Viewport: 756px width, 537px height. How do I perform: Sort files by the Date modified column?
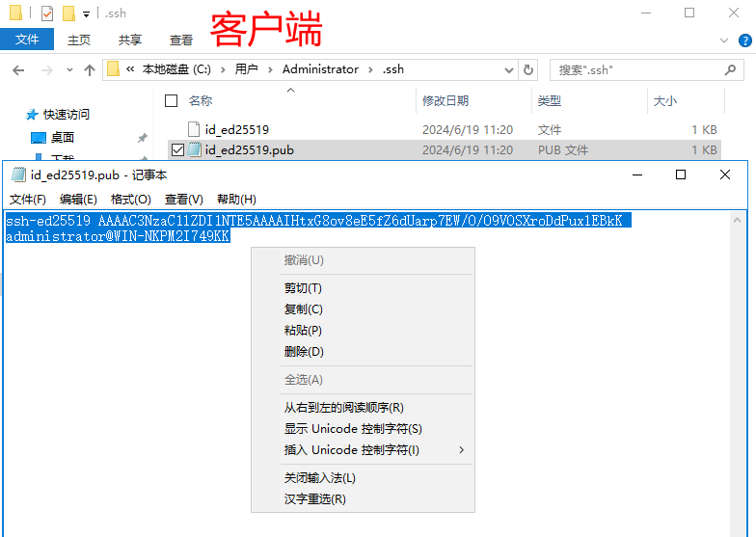point(445,101)
